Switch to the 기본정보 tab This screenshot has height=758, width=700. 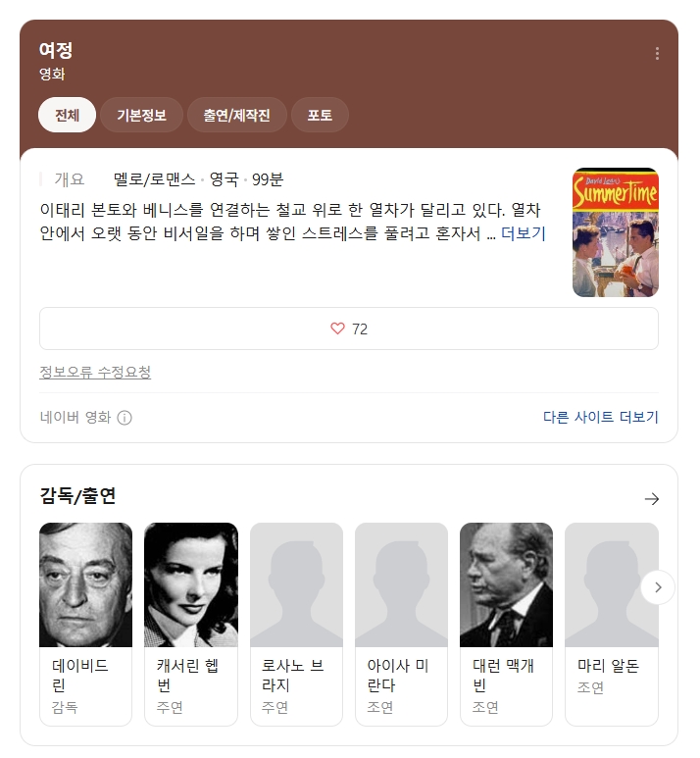point(141,115)
